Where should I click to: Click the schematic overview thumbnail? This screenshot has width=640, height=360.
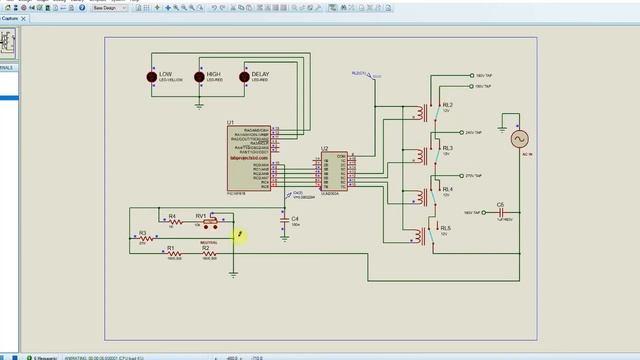pyautogui.click(x=8, y=43)
